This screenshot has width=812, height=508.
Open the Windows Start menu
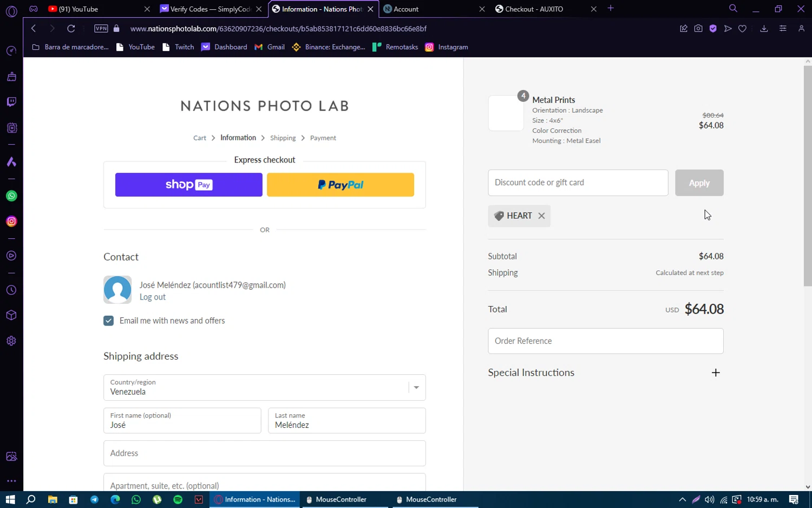coord(10,499)
